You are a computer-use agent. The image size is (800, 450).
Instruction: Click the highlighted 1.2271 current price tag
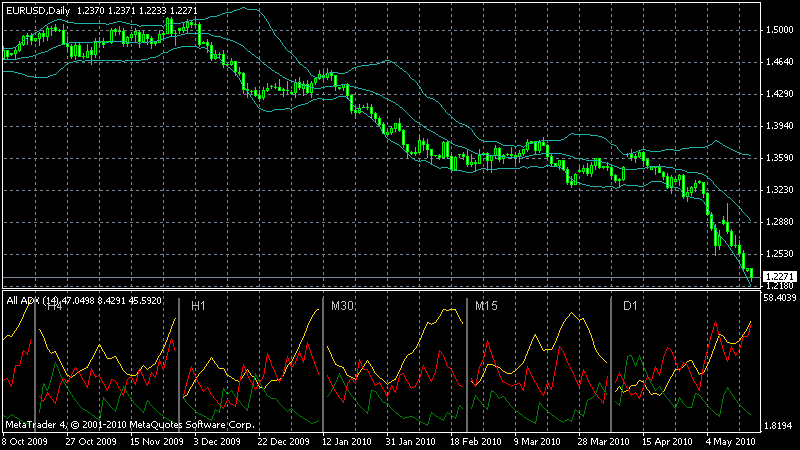779,277
